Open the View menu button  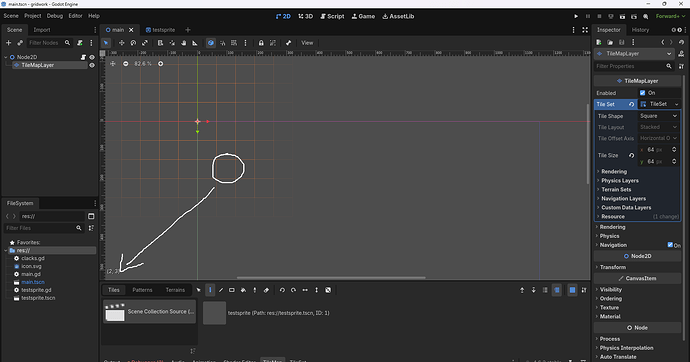tap(307, 43)
